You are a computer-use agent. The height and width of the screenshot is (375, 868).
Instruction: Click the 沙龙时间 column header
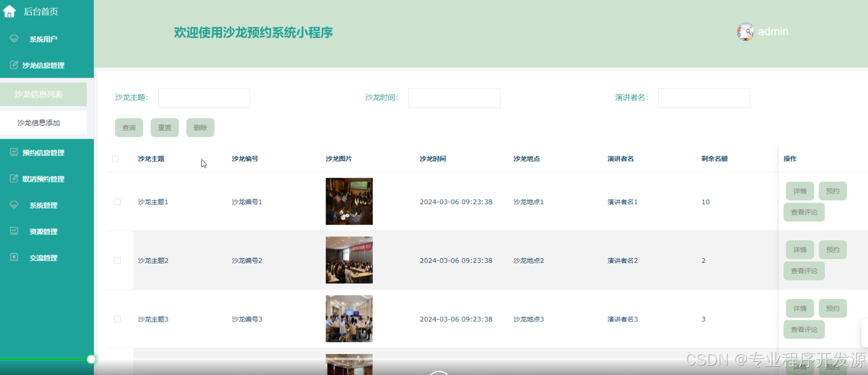(433, 159)
